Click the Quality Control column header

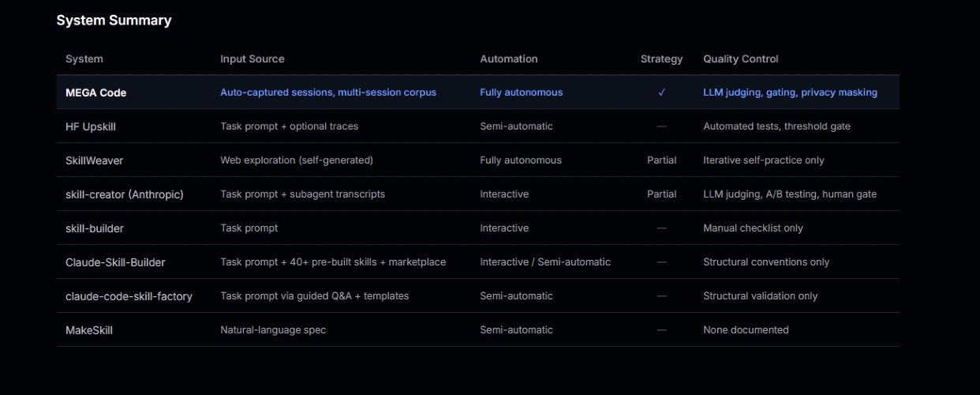pyautogui.click(x=741, y=59)
